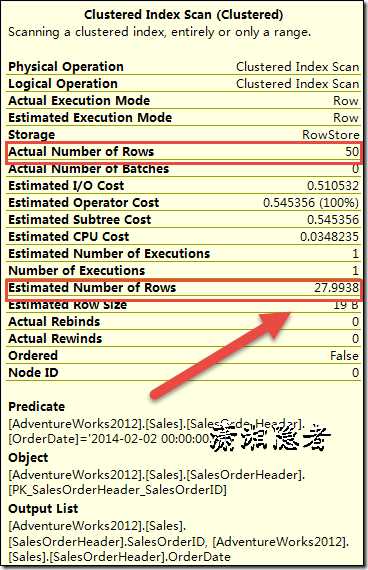
Task: Click the Physical Operation value 'Clustered Index Scan'
Action: click(297, 67)
